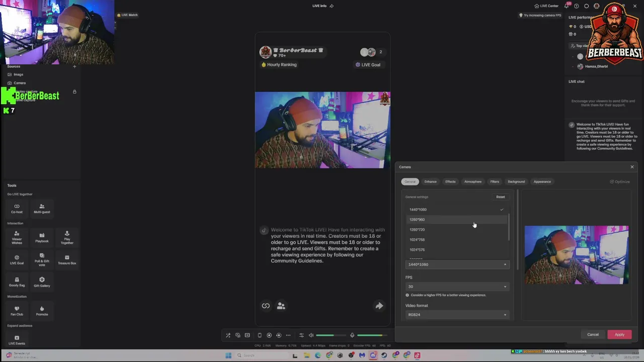Click the record icon in bottom toolbar
Image resolution: width=644 pixels, height=362 pixels.
pos(269,335)
